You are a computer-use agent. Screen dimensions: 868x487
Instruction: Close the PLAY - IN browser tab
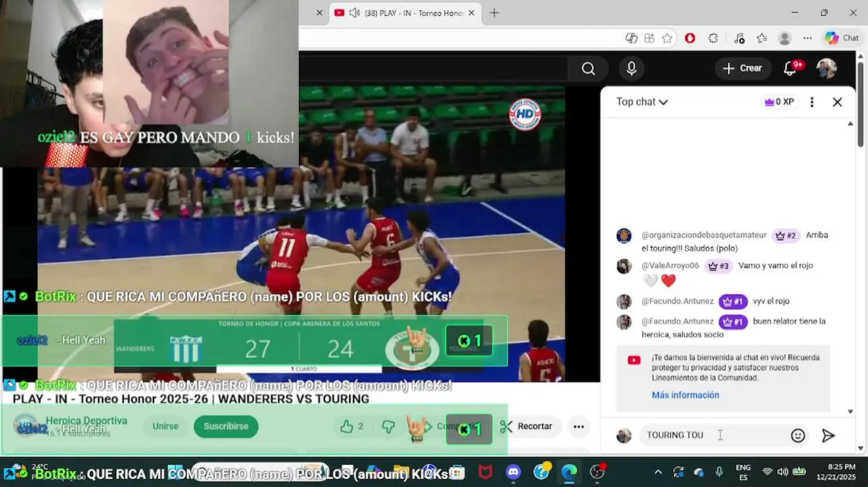(x=471, y=13)
